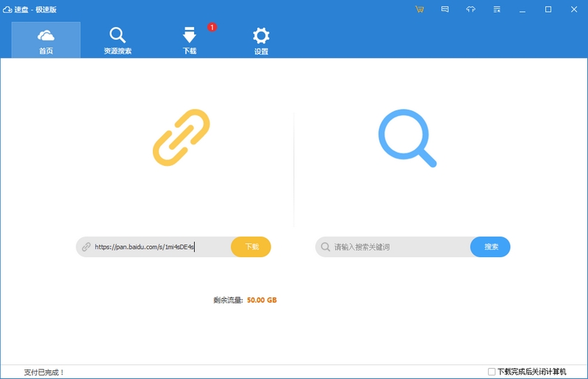The height and width of the screenshot is (379, 588).
Task: Click the yellow 下载 button
Action: (x=251, y=247)
